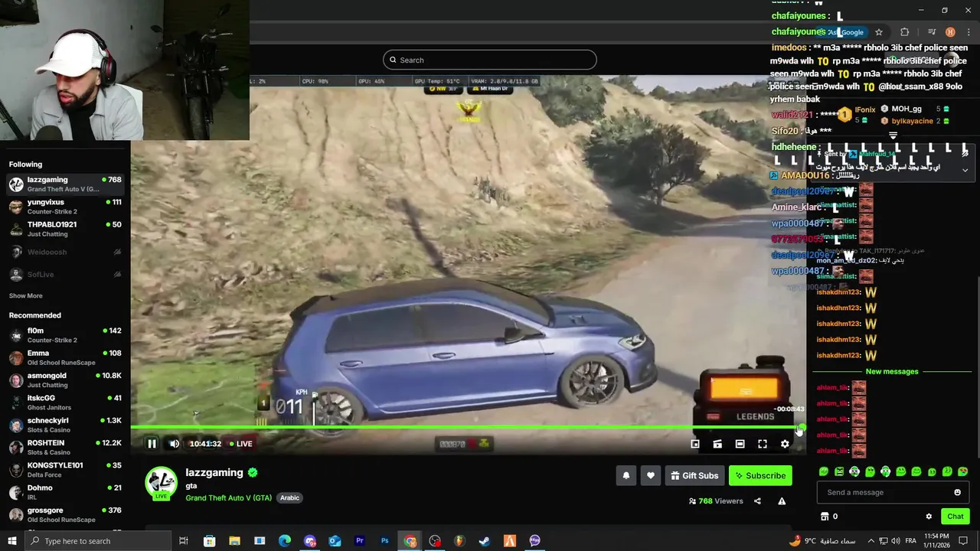Viewport: 980px width, 551px height.
Task: Jump to LIVE in player
Action: (x=241, y=444)
